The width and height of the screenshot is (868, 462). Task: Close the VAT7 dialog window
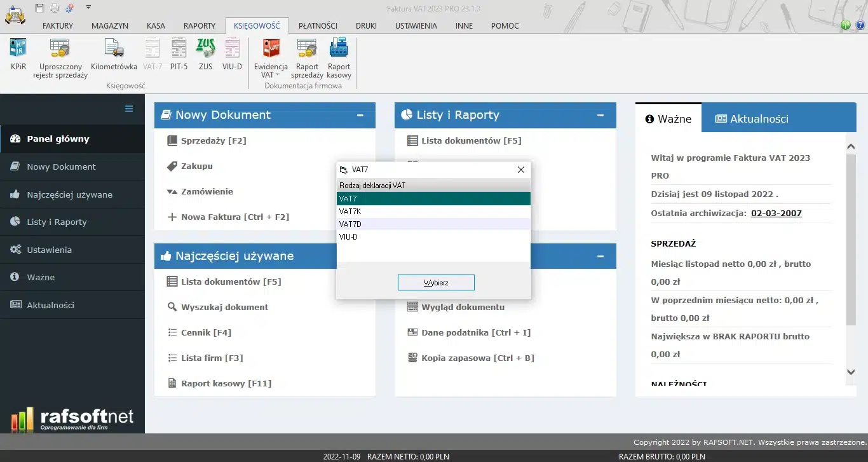(521, 170)
